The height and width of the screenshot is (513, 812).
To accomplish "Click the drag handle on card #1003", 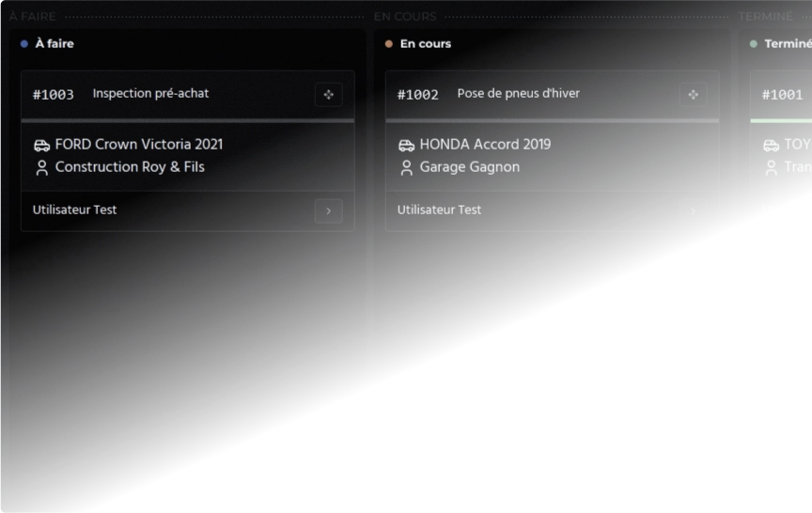I will [x=328, y=95].
